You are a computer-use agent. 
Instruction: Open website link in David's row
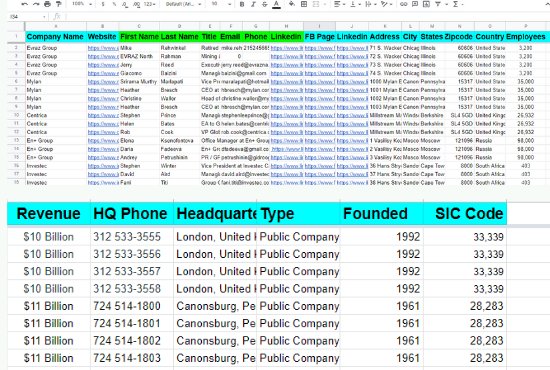103,174
